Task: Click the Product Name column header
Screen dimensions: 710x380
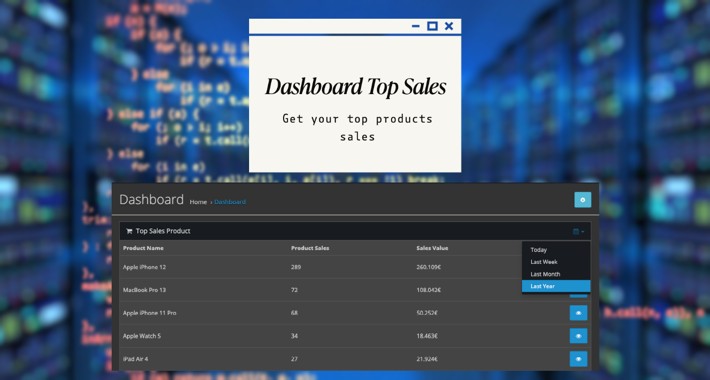Action: click(x=143, y=248)
